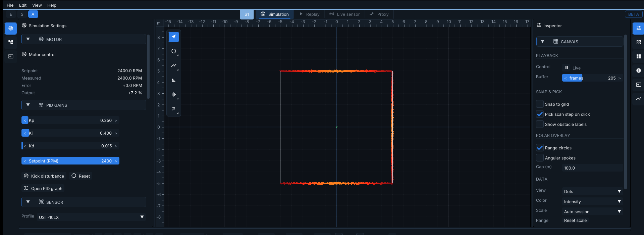644x235 pixels.
Task: Select the S1 session chip
Action: tap(247, 14)
